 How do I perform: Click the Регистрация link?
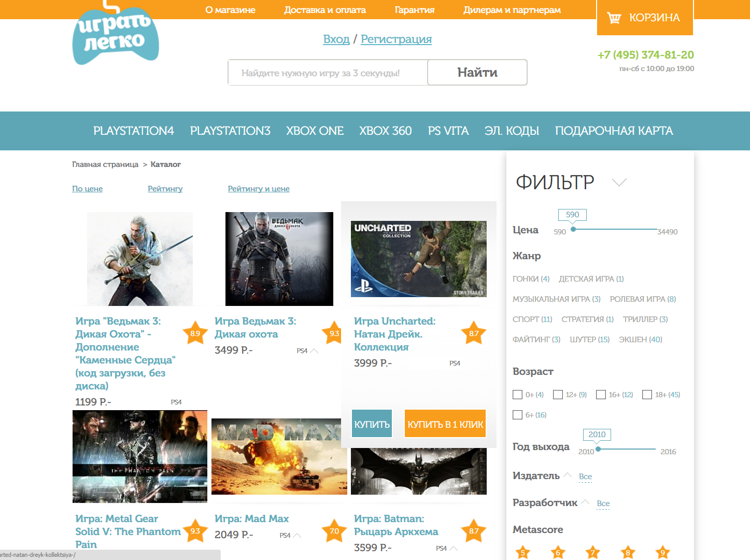pyautogui.click(x=396, y=39)
